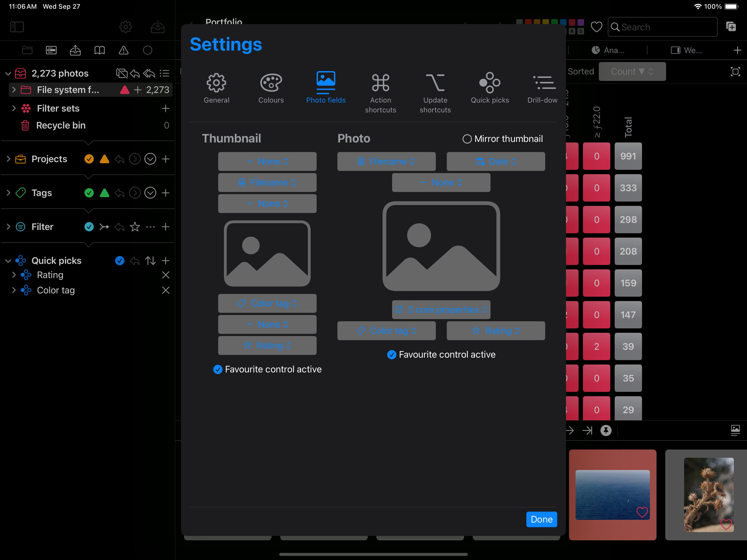Open settings via the sidebar gear icon
The width and height of the screenshot is (747, 560).
[126, 27]
